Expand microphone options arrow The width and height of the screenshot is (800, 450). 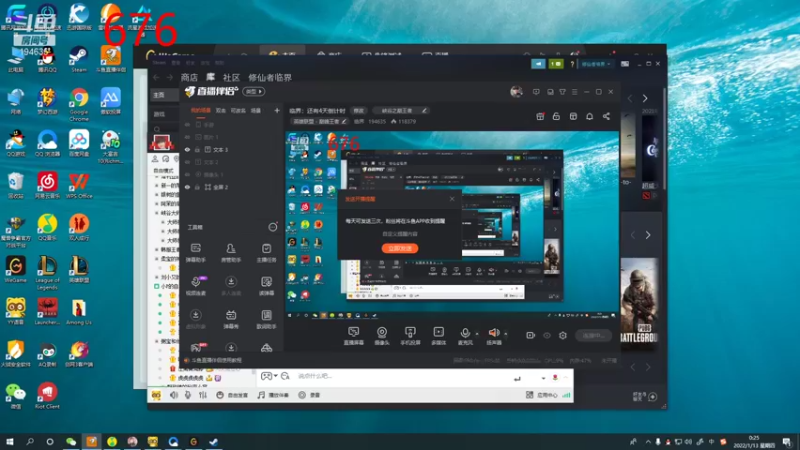[477, 334]
